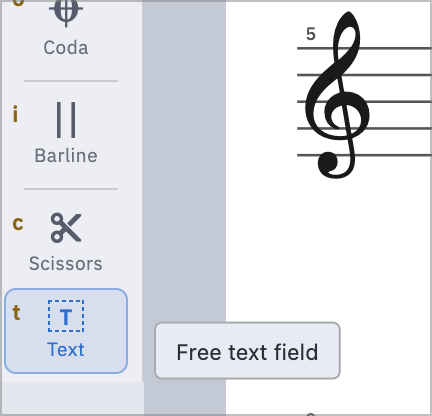Click divider line between Coda and Barline
The image size is (432, 416).
coord(71,81)
